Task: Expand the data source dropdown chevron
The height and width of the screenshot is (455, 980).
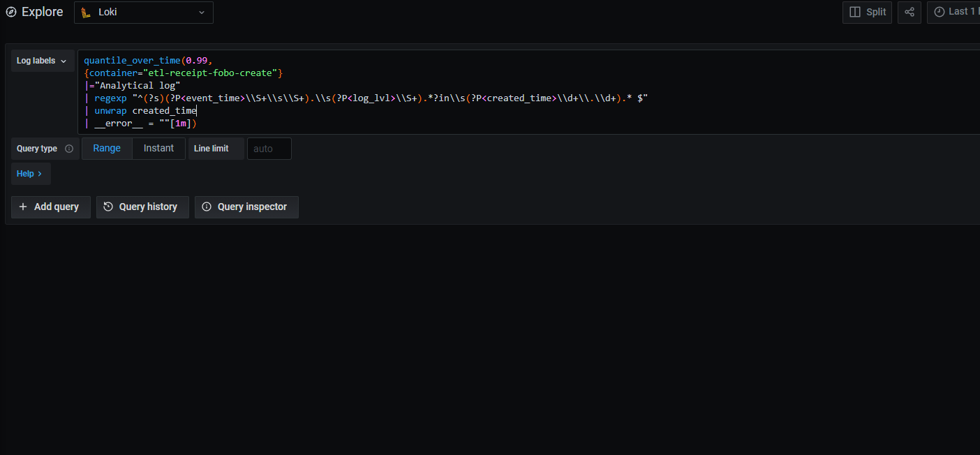Action: tap(202, 13)
